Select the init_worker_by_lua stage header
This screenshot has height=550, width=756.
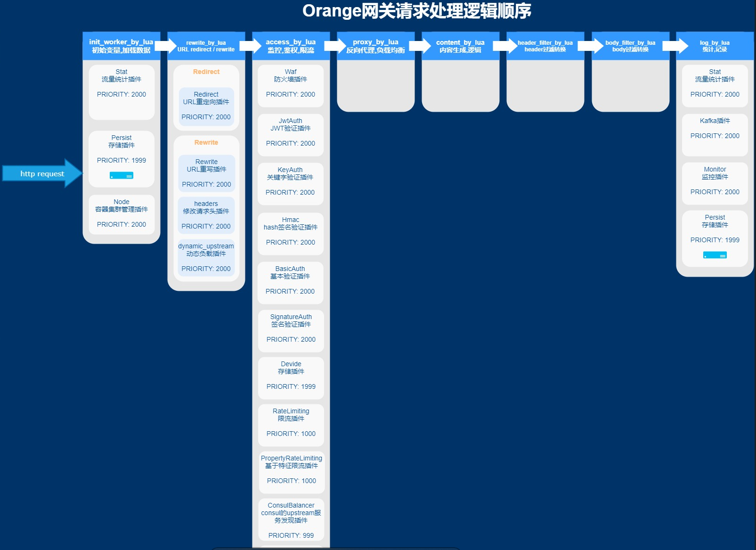(x=121, y=46)
